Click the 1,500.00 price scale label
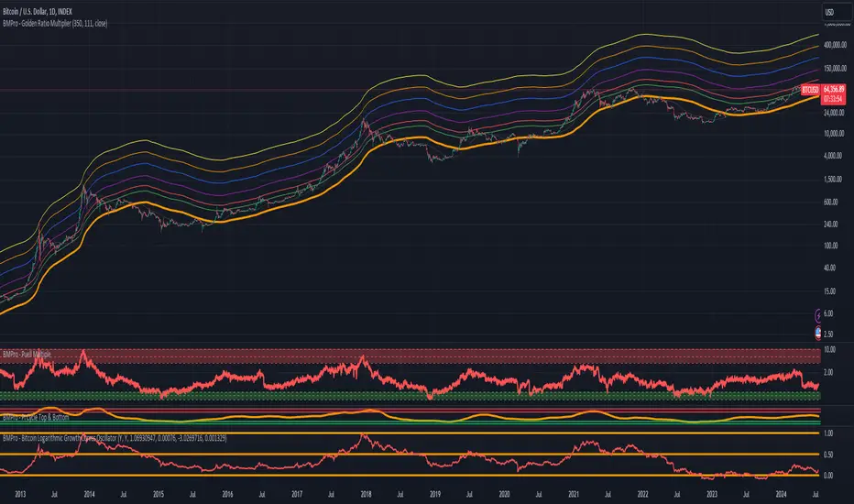The width and height of the screenshot is (854, 504). pos(835,180)
